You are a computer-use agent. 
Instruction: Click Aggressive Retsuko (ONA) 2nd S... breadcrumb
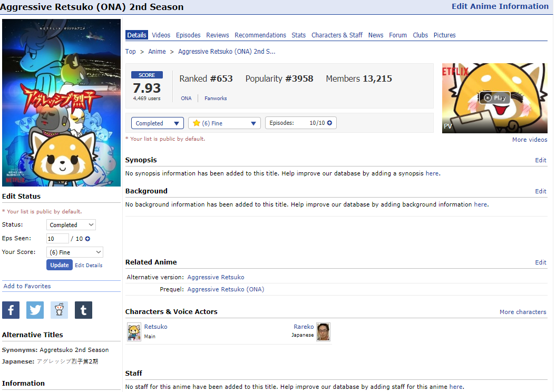(227, 52)
